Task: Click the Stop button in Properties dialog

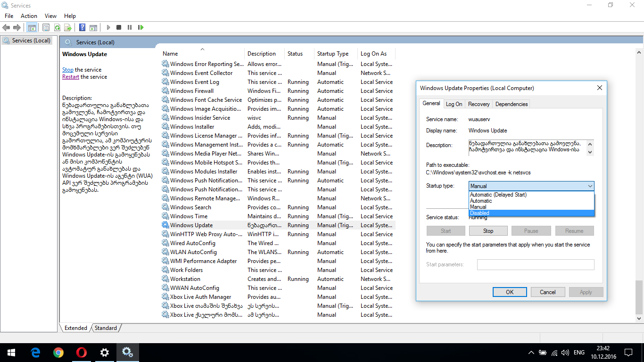Action: [488, 231]
